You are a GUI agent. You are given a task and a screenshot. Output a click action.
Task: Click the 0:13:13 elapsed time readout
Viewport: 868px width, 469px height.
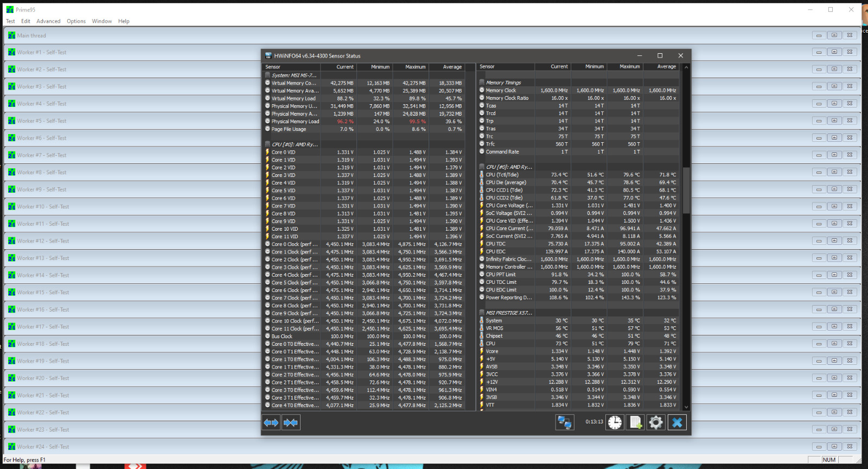point(594,422)
